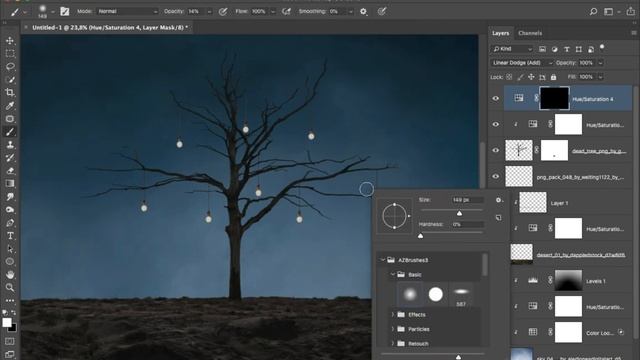
Task: Open the brush Mode dropdown
Action: [127, 11]
